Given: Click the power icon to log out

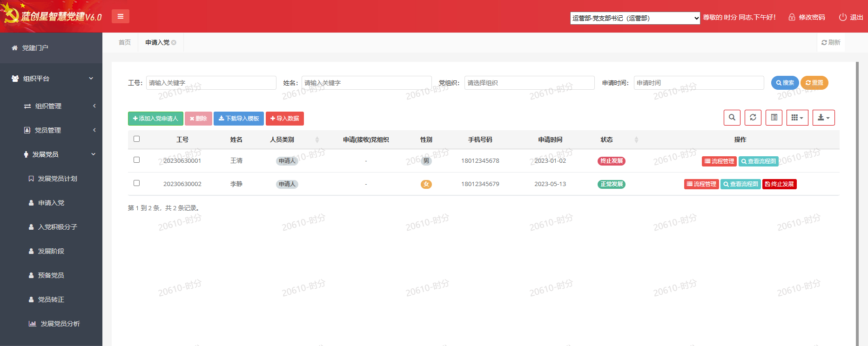Looking at the screenshot, I should [x=842, y=17].
